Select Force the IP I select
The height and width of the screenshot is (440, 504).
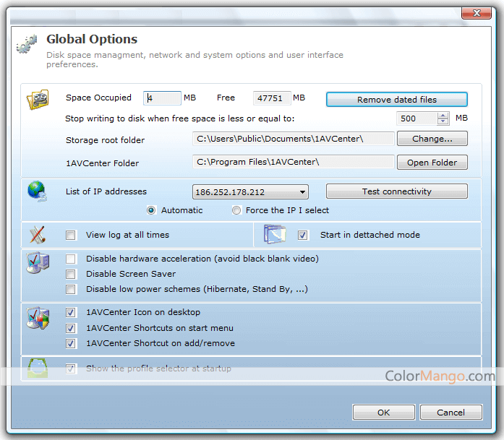pos(236,210)
